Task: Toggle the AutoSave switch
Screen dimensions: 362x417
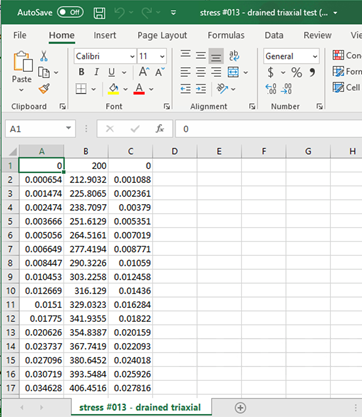Action: point(70,12)
